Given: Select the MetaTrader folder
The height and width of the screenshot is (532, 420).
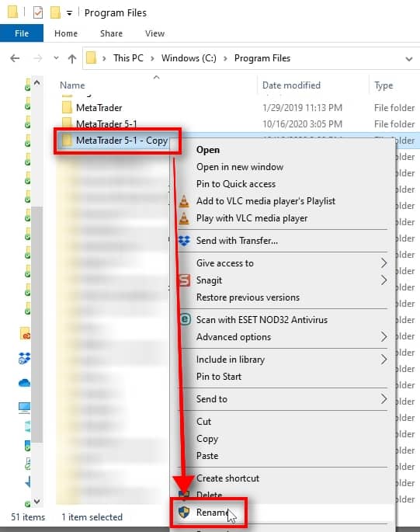Looking at the screenshot, I should 99,108.
